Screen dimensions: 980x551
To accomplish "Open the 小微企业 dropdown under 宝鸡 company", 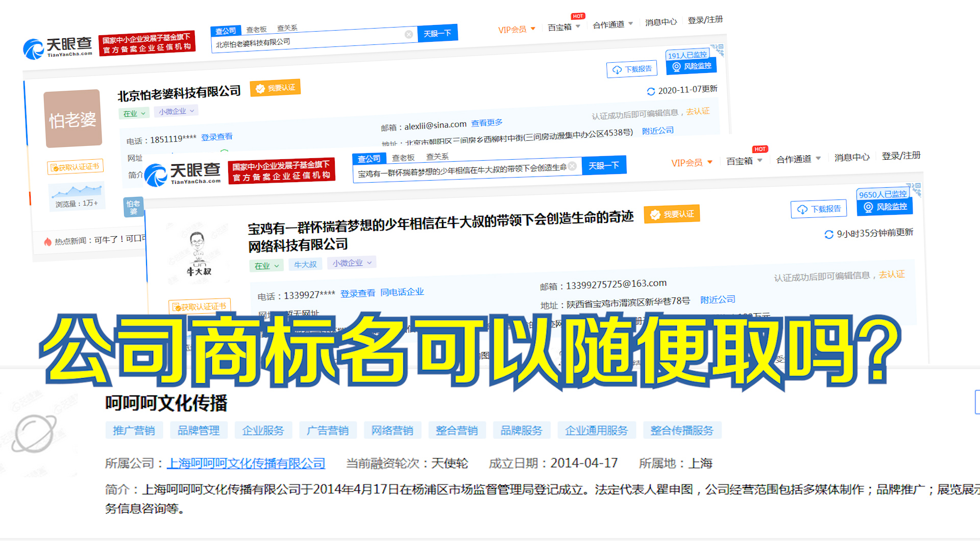I will [x=352, y=263].
